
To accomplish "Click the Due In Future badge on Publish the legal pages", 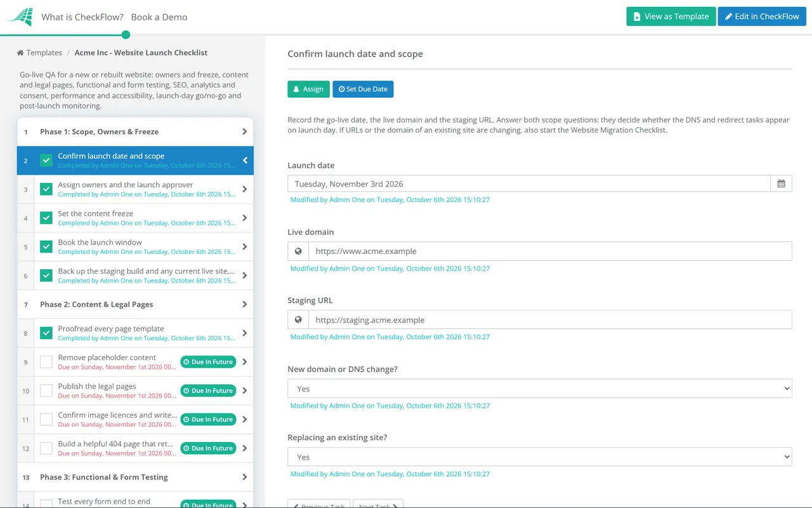I will 208,391.
